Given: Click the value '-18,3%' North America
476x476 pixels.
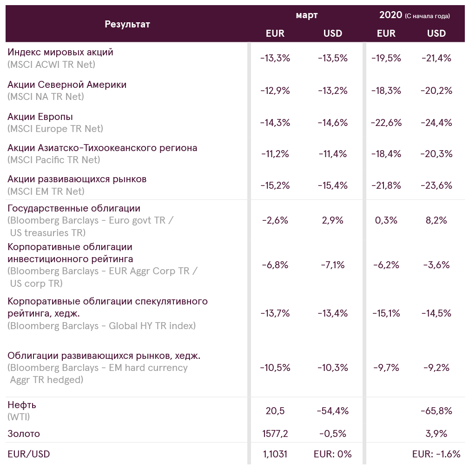Looking at the screenshot, I should pyautogui.click(x=386, y=91).
